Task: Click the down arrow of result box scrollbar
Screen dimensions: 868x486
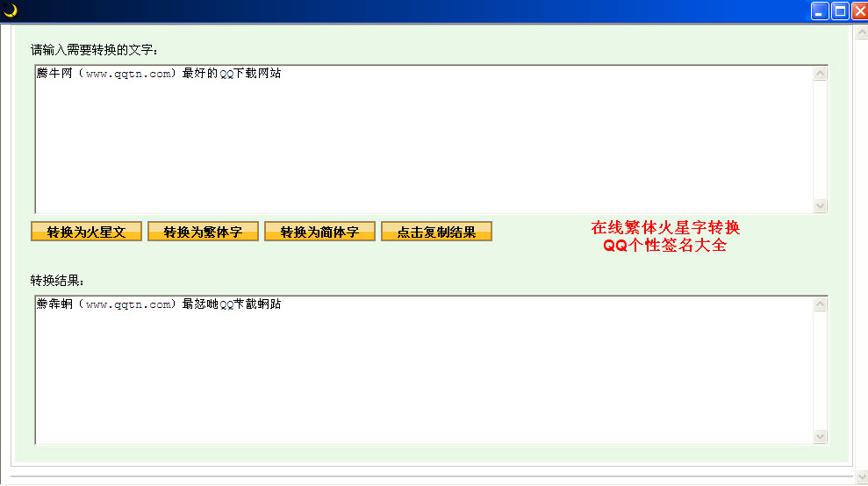Action: click(821, 436)
